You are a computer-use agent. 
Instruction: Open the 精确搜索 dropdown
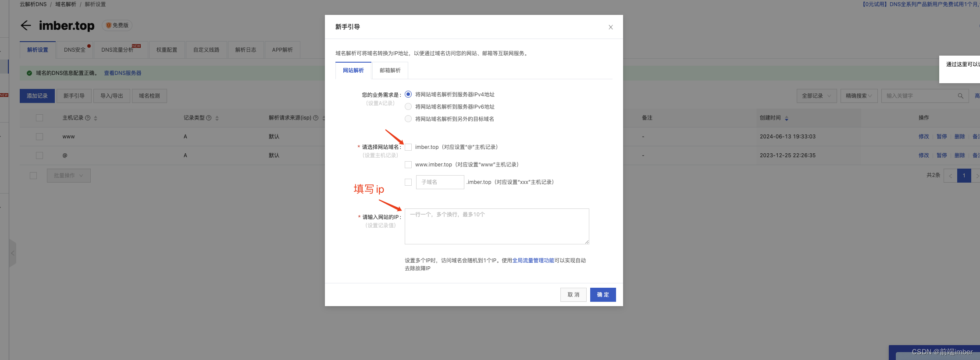[859, 96]
